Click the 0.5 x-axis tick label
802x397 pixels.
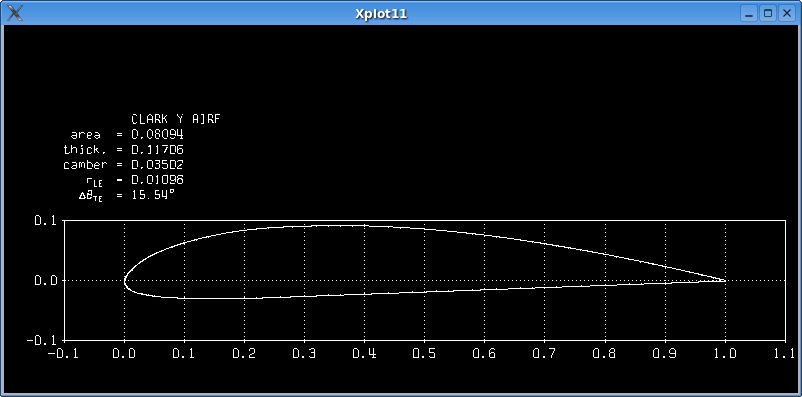(425, 354)
